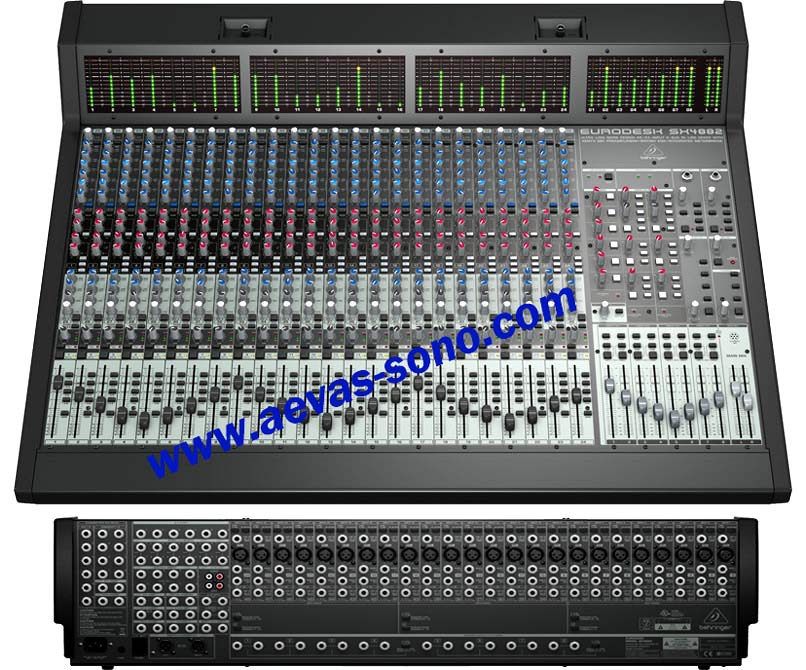
Task: Click the rightmost XLR mic input on rear panel
Action: tap(725, 555)
